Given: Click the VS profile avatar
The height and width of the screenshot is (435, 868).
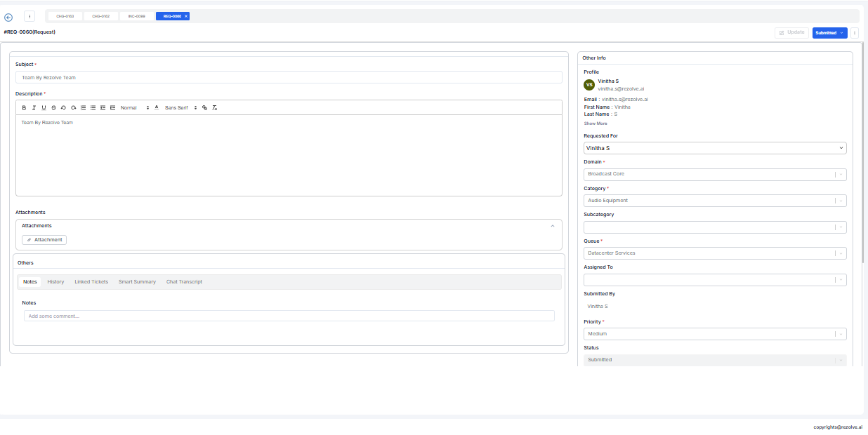Looking at the screenshot, I should (x=589, y=85).
